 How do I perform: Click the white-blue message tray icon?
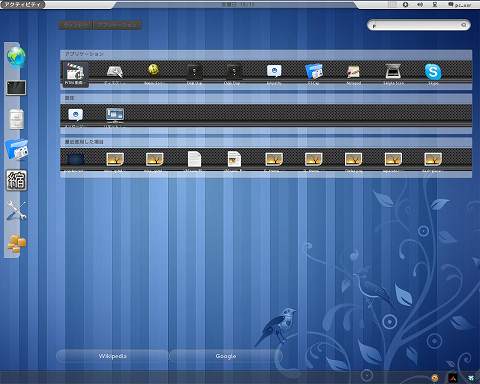click(471, 378)
